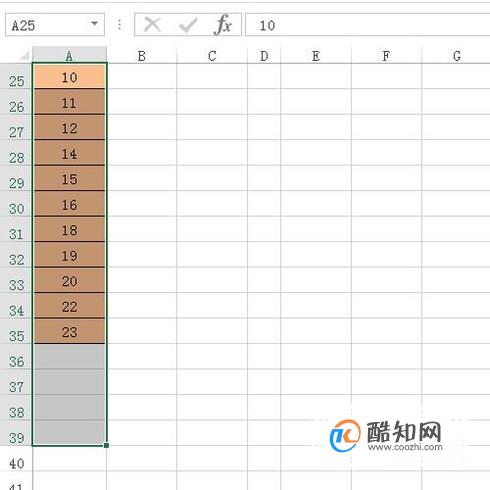Viewport: 490px width, 490px height.
Task: Click empty gray cell A37
Action: [69, 382]
